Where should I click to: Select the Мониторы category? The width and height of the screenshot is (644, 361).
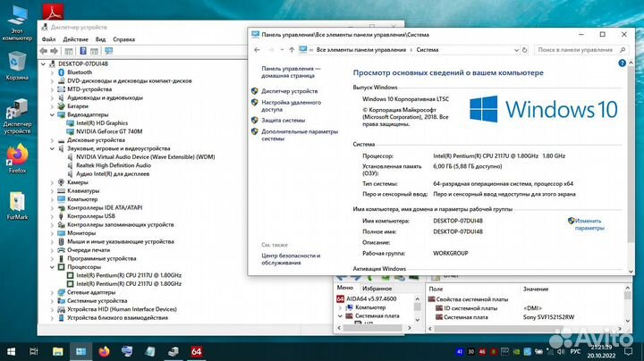pyautogui.click(x=81, y=233)
